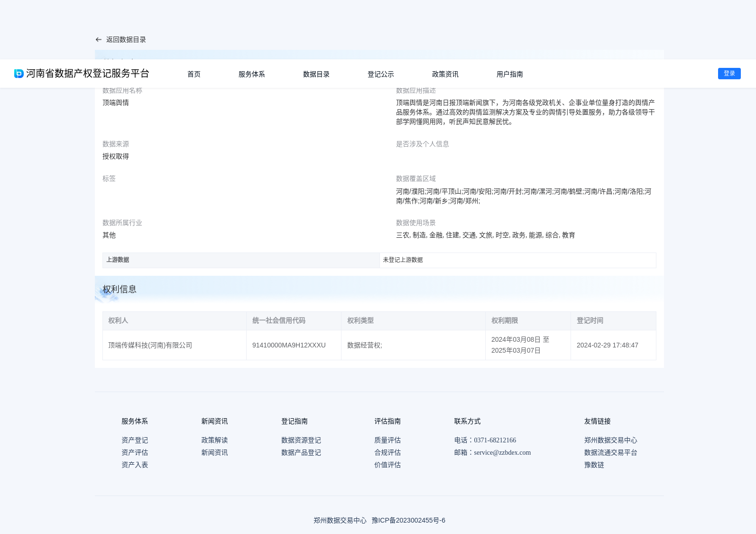Click the 2024年03月08日 至 2025年03月07日 period cell

coord(528,346)
